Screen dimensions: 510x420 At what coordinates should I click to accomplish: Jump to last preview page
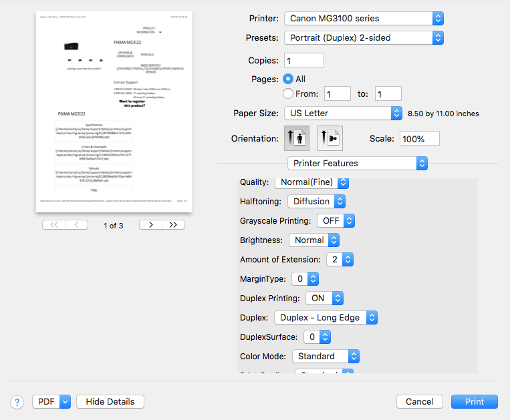173,225
